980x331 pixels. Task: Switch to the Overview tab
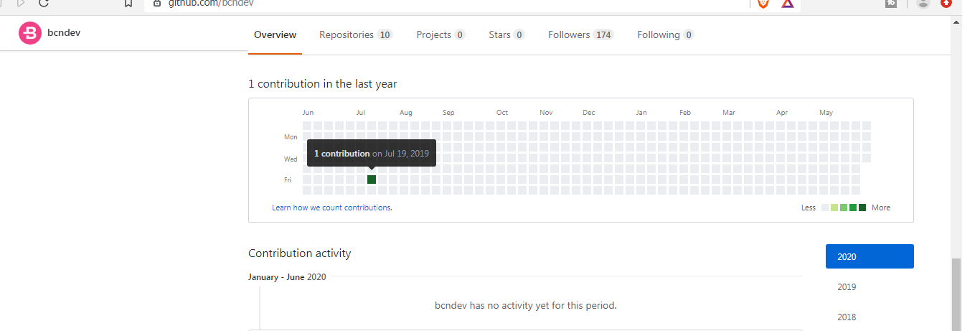(x=275, y=34)
